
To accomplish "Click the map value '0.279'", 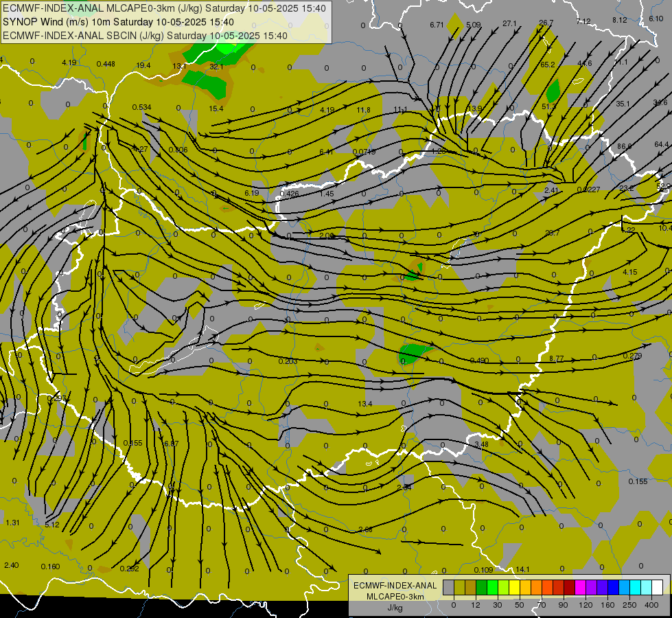I will (632, 356).
